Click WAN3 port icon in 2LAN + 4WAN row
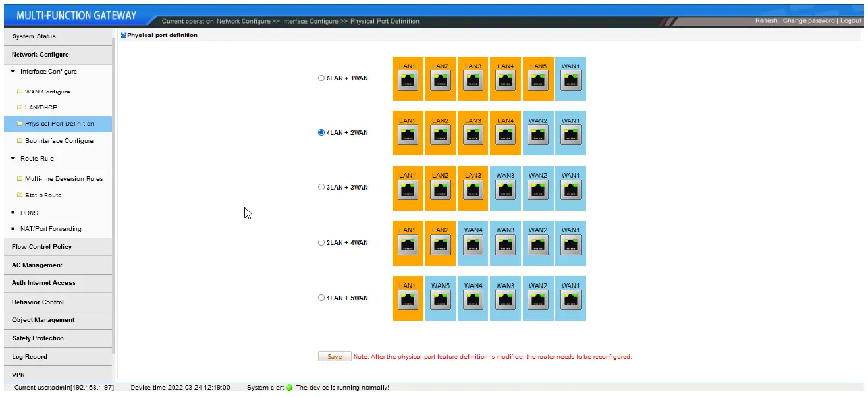 coord(505,245)
